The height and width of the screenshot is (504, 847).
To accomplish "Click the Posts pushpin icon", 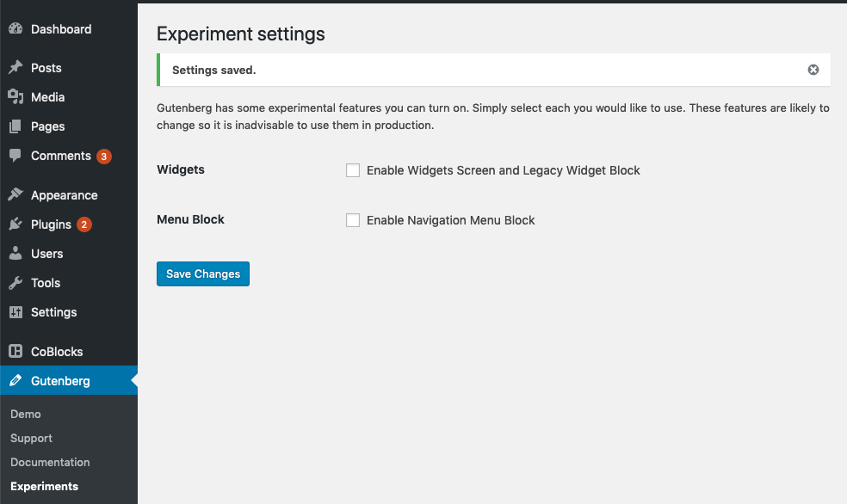I will pyautogui.click(x=15, y=67).
